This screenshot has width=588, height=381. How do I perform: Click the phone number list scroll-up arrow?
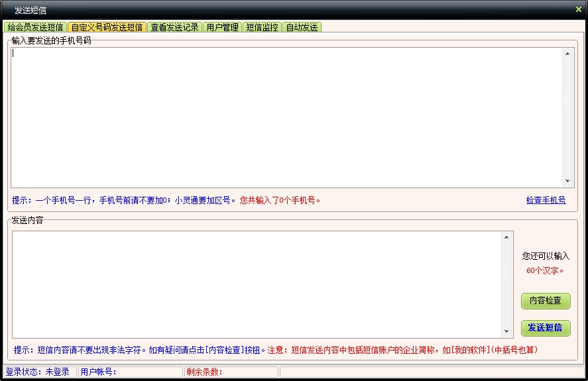click(x=567, y=54)
